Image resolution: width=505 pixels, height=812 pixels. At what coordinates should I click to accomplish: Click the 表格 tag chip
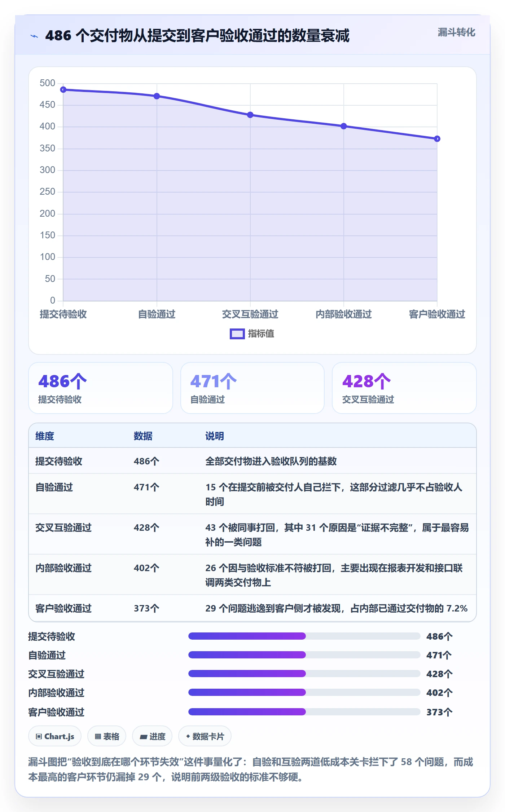point(107,736)
